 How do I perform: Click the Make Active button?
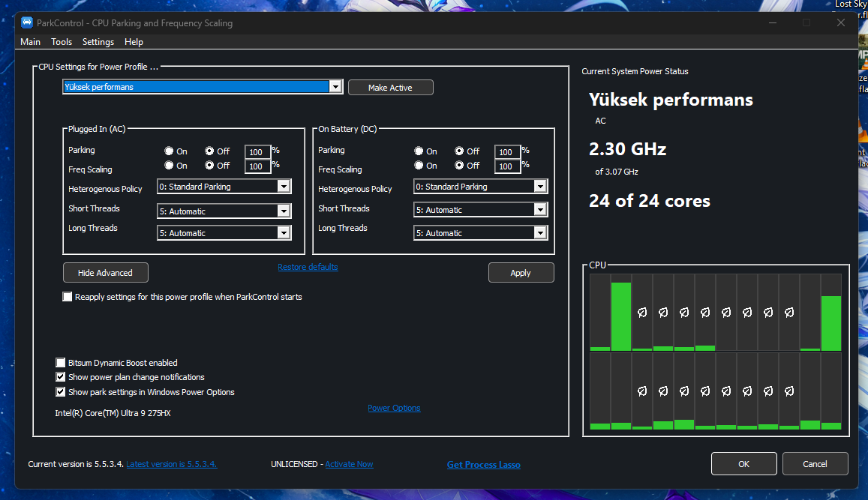[x=390, y=88]
